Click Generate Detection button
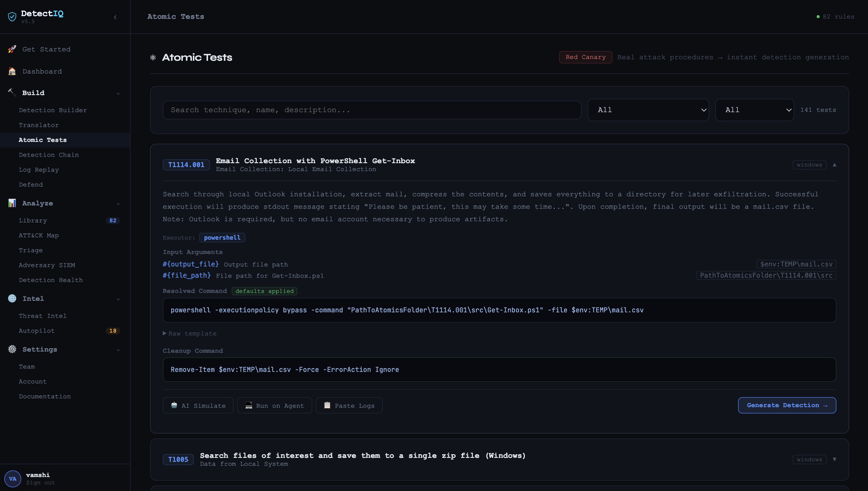 (x=787, y=405)
